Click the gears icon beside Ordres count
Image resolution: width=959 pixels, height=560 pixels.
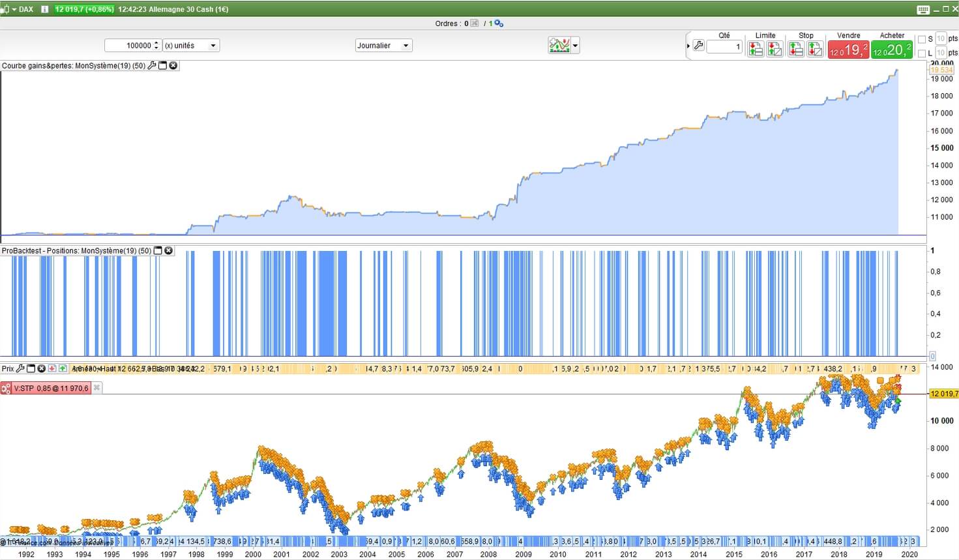[x=499, y=23]
